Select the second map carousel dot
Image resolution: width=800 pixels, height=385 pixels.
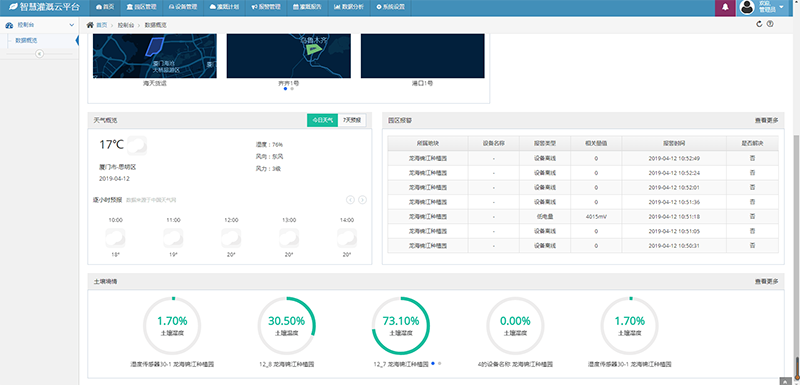click(292, 89)
